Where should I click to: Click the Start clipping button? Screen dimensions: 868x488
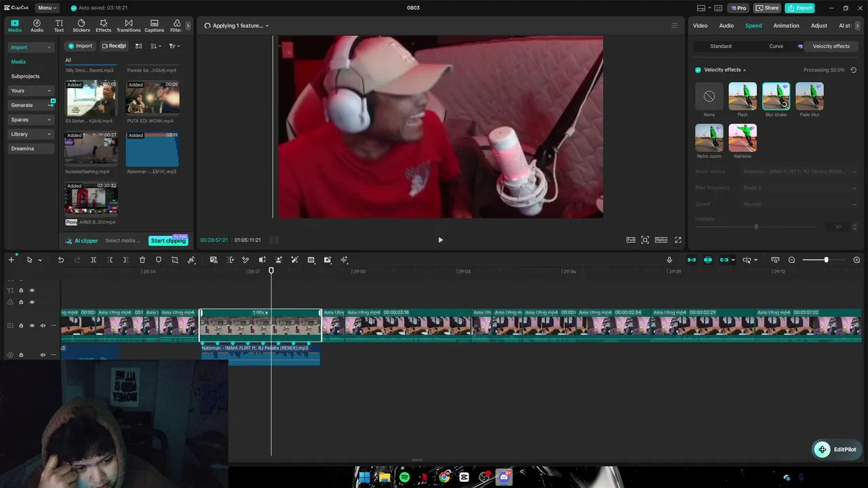tap(168, 241)
